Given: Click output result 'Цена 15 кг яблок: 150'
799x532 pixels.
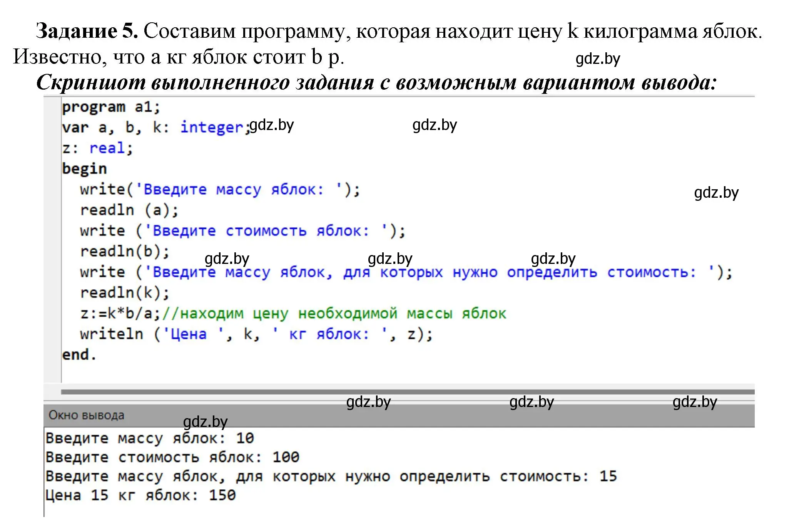Looking at the screenshot, I should click(x=140, y=495).
